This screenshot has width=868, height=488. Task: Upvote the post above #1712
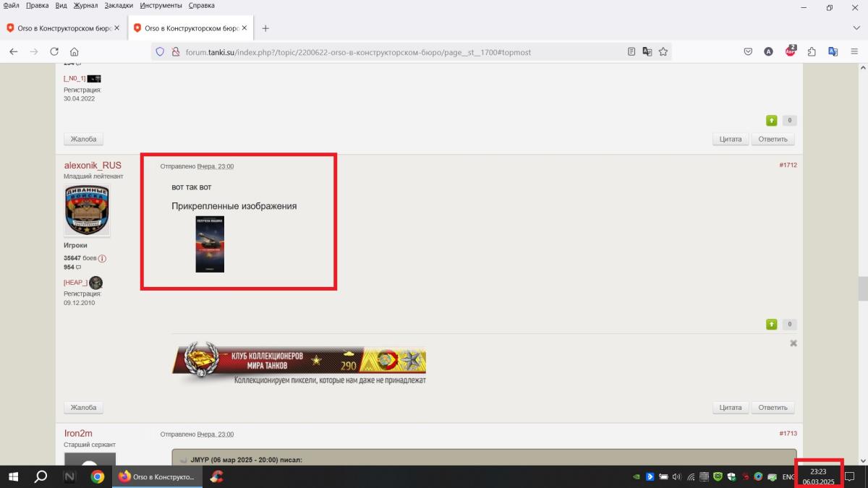point(772,121)
